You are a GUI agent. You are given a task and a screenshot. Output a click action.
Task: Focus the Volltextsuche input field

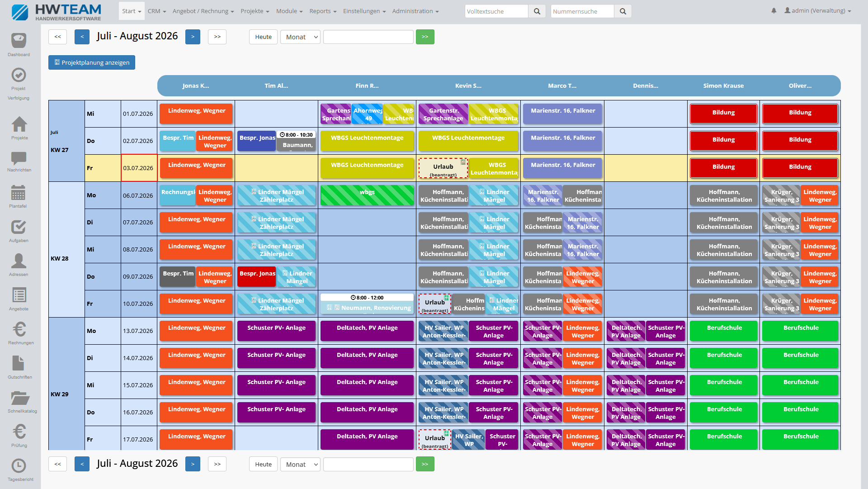[x=496, y=11]
